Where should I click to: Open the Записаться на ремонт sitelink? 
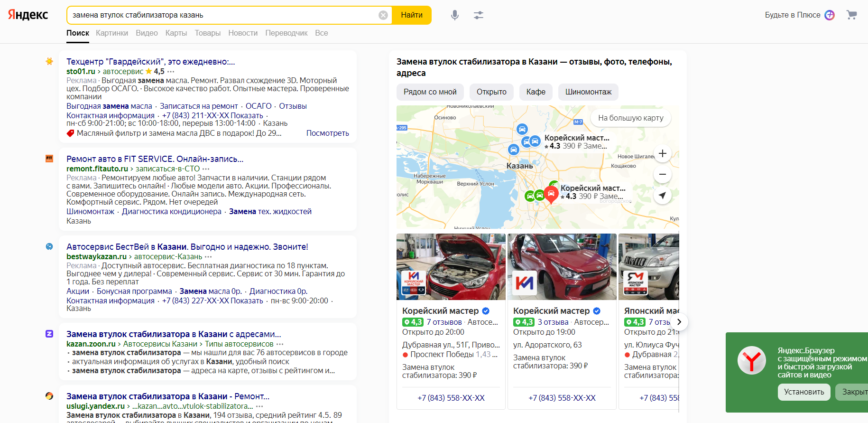tap(199, 106)
